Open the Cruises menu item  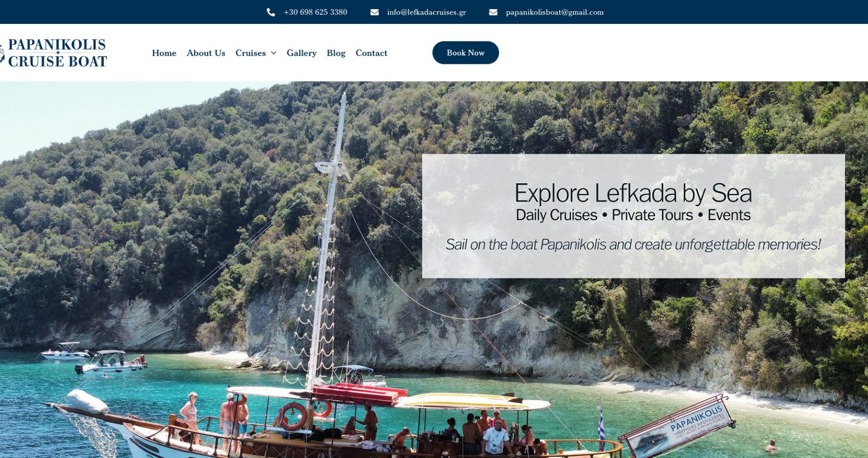[x=250, y=53]
